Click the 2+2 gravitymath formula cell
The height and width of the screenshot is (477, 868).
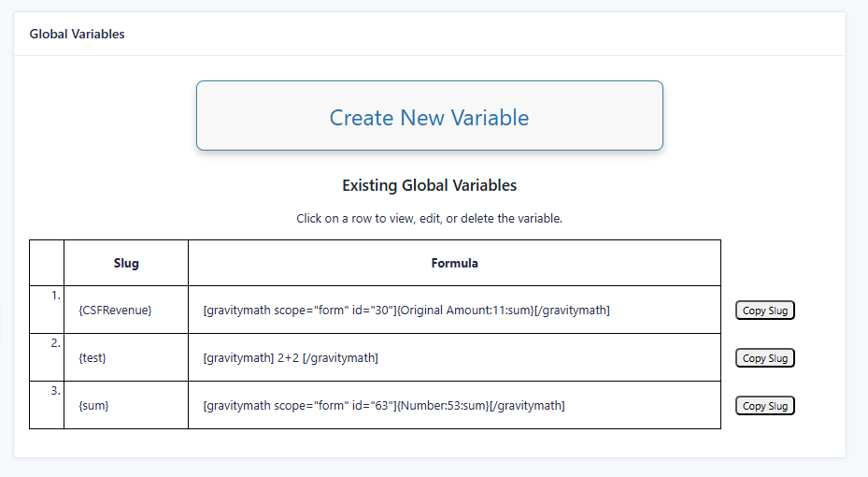(x=291, y=358)
